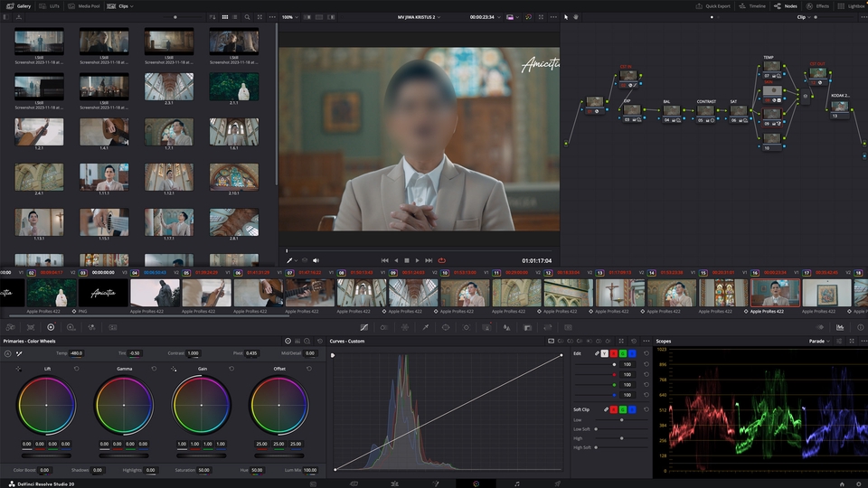
Task: Select the SAT node in node graph
Action: (739, 112)
